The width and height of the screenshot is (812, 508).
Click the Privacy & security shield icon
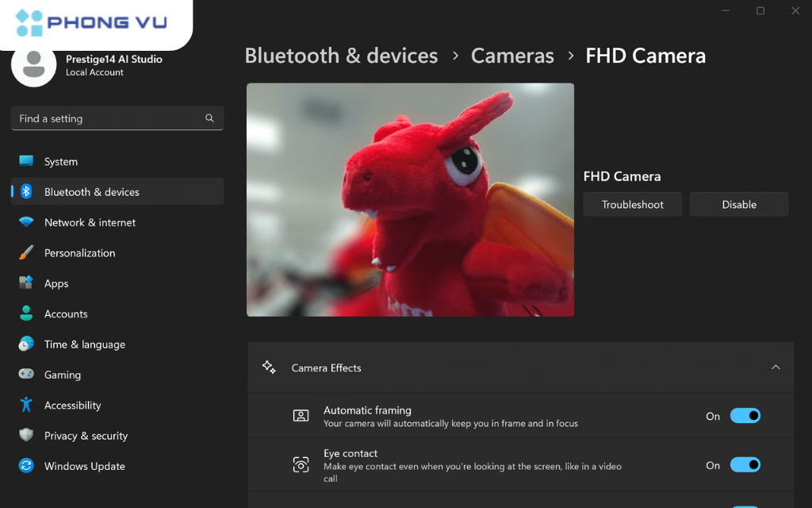point(26,435)
